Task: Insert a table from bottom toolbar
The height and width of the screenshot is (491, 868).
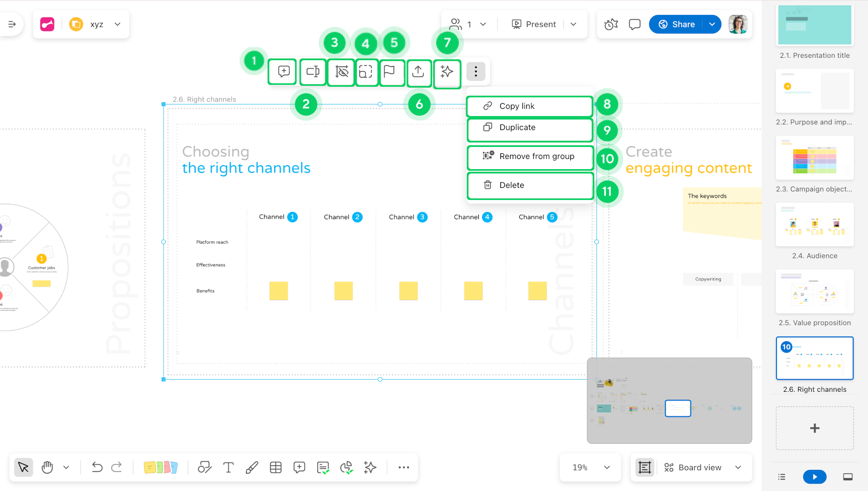Action: coord(275,467)
